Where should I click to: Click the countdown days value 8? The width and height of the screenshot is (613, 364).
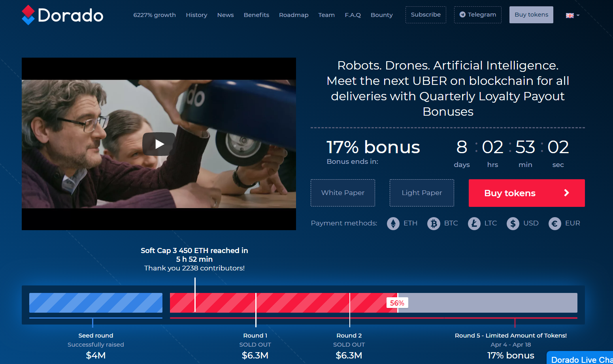[x=462, y=147]
